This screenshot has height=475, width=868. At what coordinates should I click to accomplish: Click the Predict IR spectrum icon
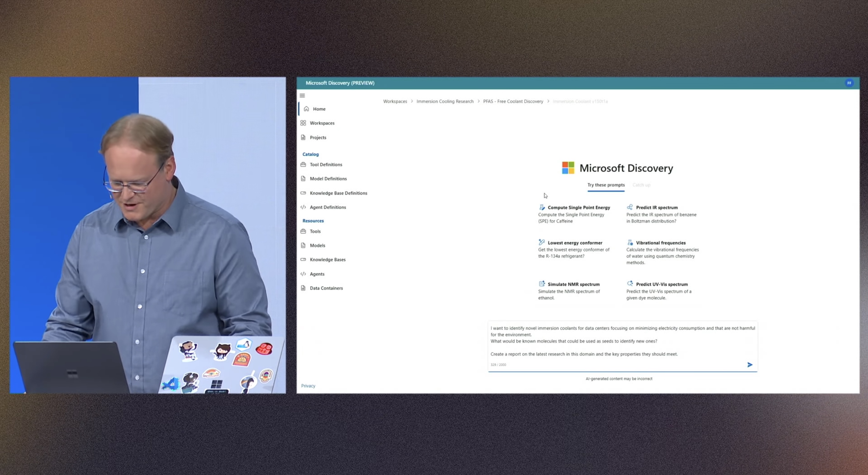coord(630,207)
